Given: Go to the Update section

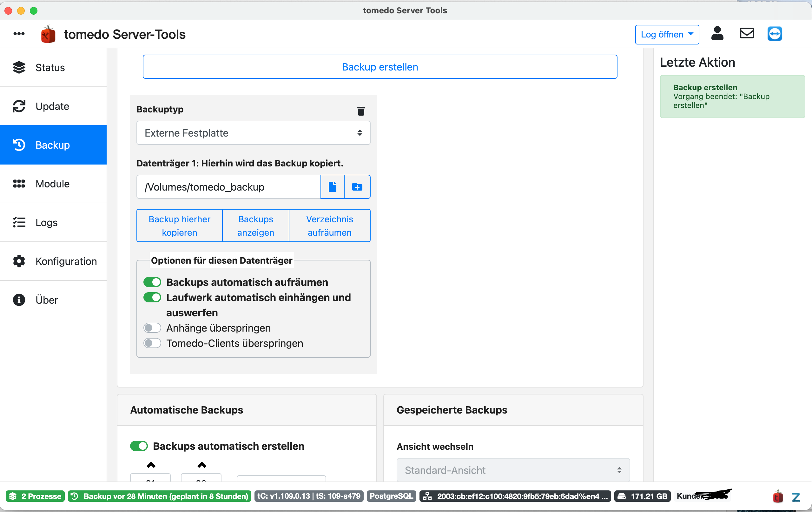Looking at the screenshot, I should tap(53, 106).
